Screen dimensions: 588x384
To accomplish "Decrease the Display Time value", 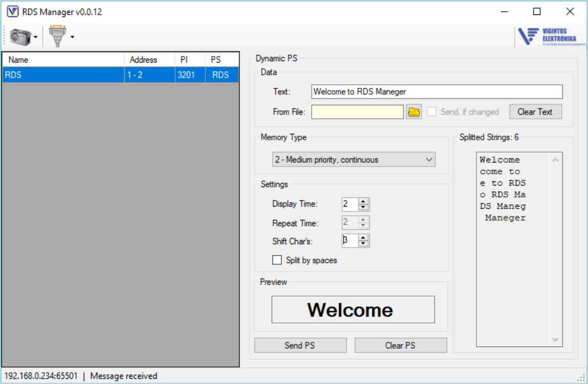I will coord(363,207).
